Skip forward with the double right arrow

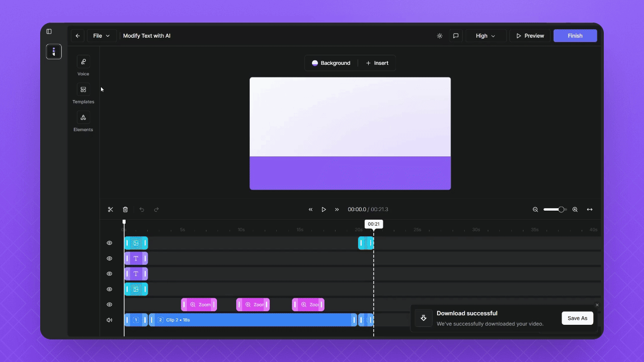[x=337, y=210]
